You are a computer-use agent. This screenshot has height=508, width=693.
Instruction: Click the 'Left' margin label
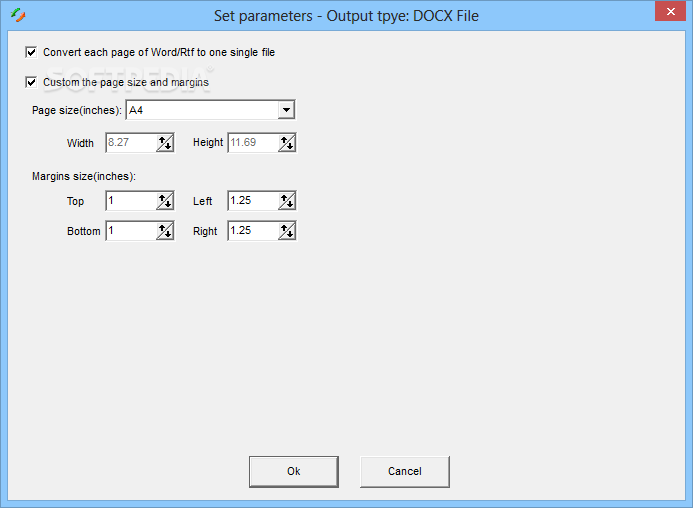coord(203,201)
